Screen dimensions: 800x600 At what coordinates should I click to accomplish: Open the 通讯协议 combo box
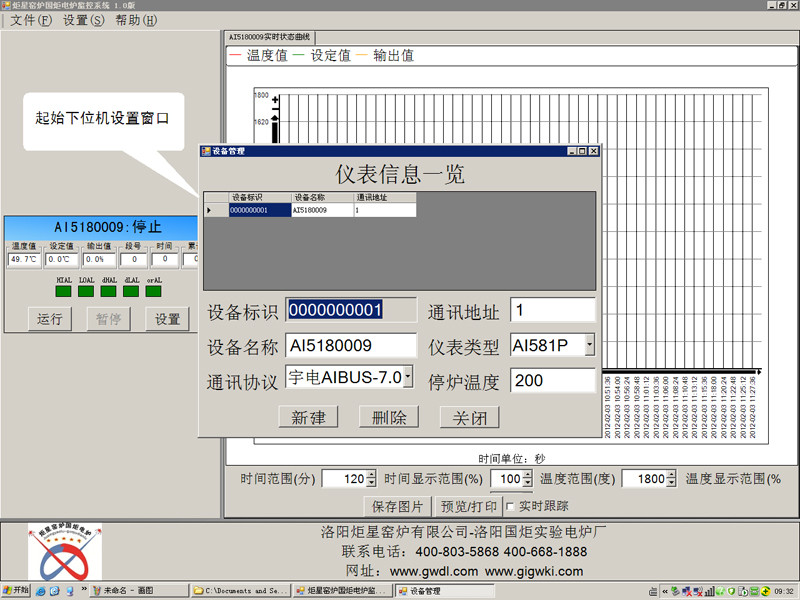[407, 377]
